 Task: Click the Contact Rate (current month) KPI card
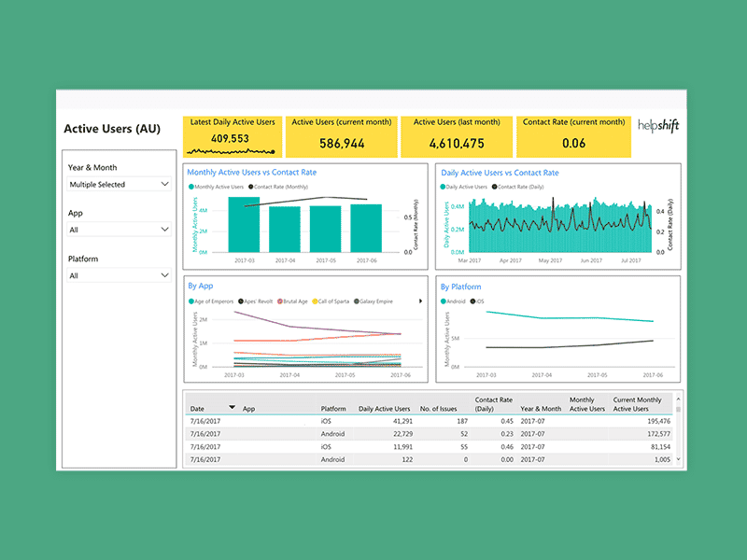point(573,135)
